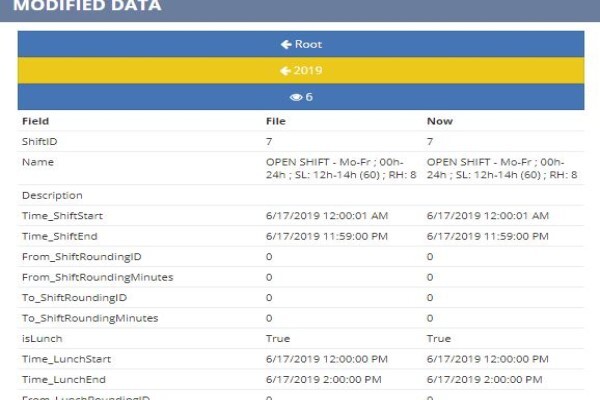
Task: Select the Time_ShiftStart field label
Action: pyautogui.click(x=62, y=216)
